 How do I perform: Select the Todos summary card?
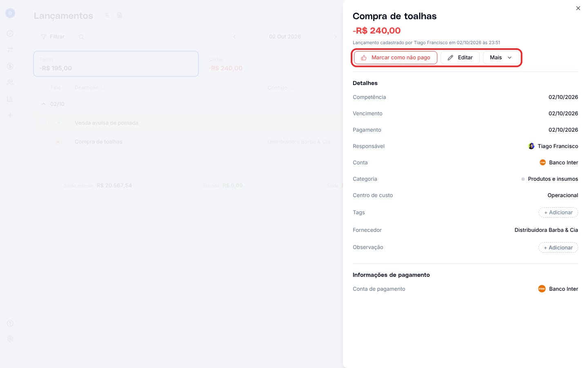pyautogui.click(x=116, y=64)
